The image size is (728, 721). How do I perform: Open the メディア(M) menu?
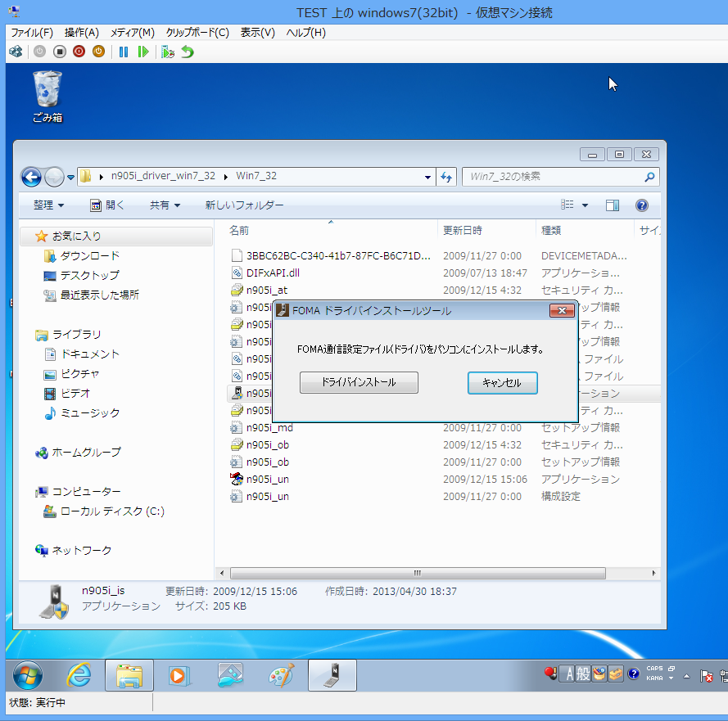(132, 33)
